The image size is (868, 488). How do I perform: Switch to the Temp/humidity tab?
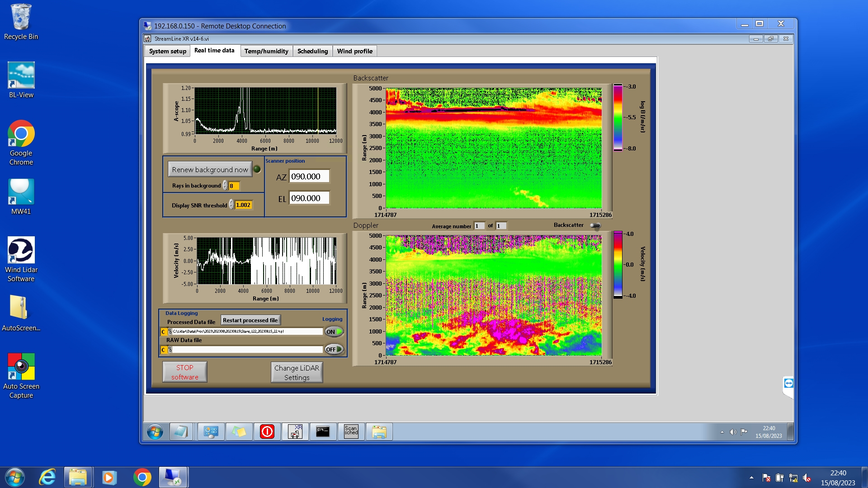pos(266,51)
